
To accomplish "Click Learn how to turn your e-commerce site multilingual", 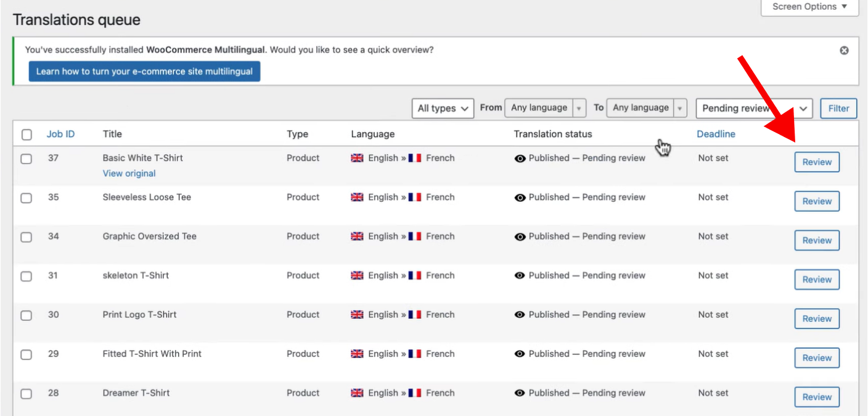I will (144, 72).
